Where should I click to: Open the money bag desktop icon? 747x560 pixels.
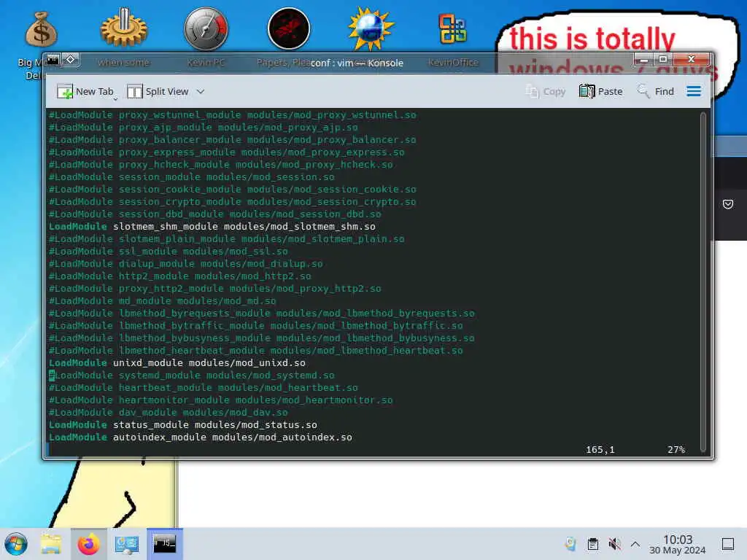tap(41, 29)
